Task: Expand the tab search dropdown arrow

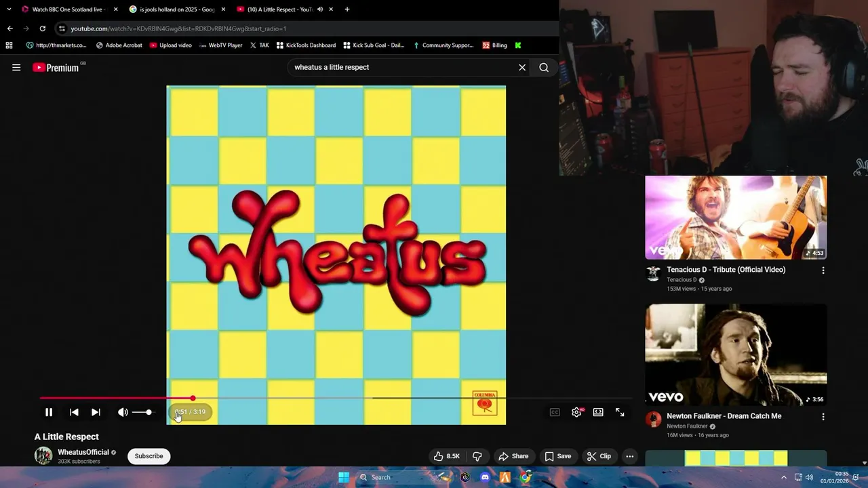Action: [x=9, y=9]
